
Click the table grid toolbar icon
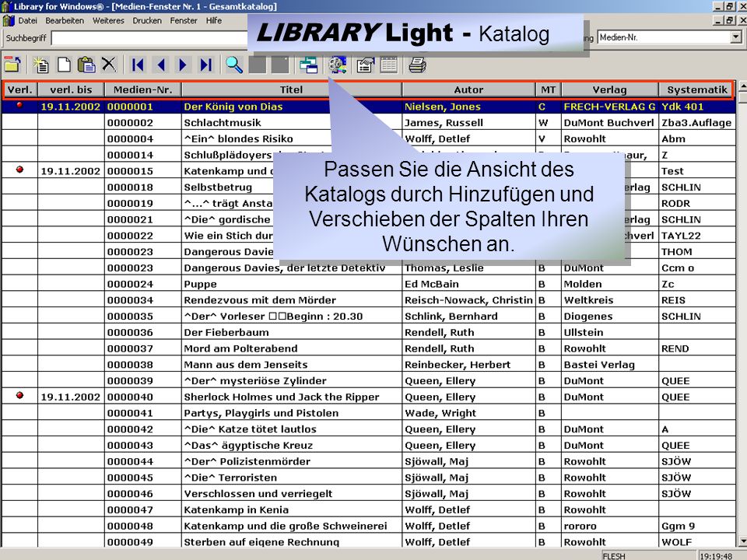[x=389, y=65]
